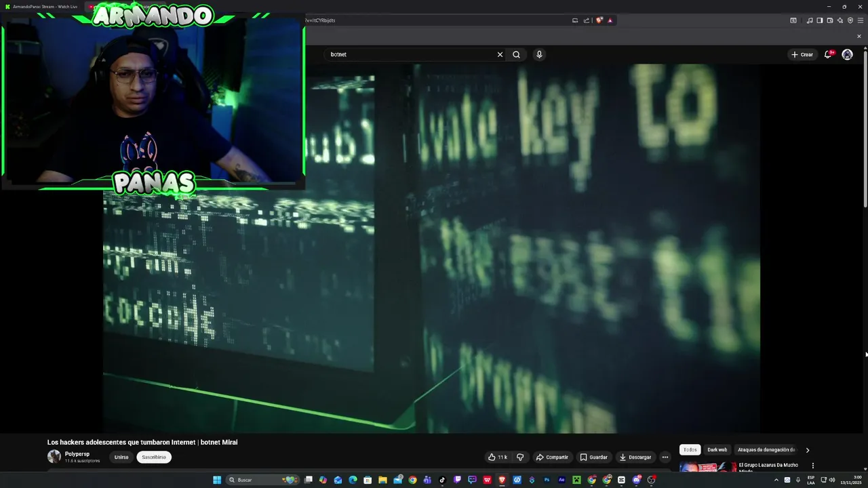Clear the YouTube search box text

(x=500, y=54)
